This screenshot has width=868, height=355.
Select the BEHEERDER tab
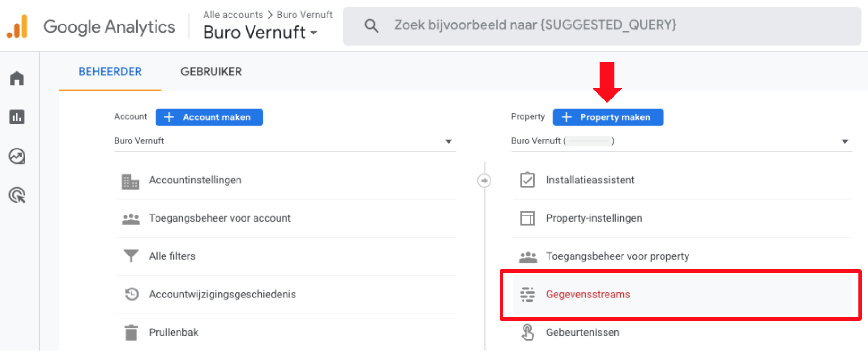pos(110,72)
